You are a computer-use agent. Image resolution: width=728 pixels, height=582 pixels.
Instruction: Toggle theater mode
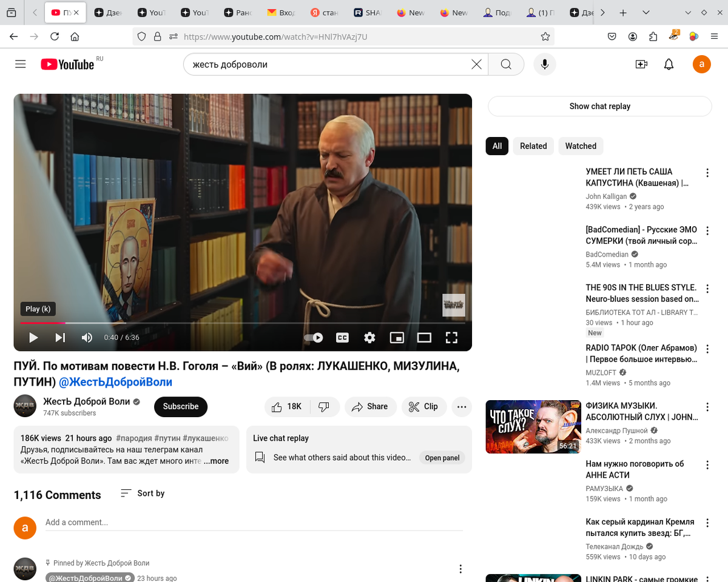(424, 338)
